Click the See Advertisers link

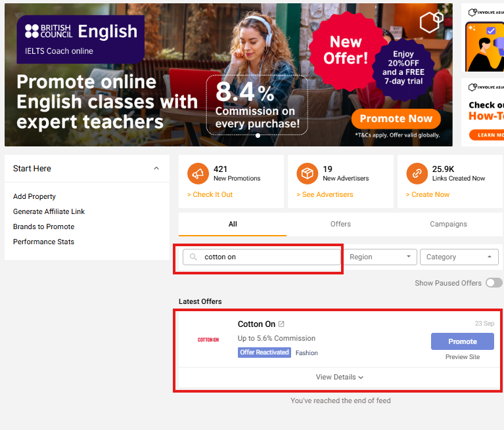click(325, 194)
